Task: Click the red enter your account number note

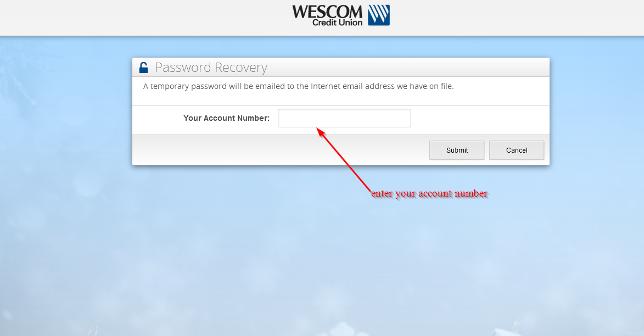Action: click(429, 193)
